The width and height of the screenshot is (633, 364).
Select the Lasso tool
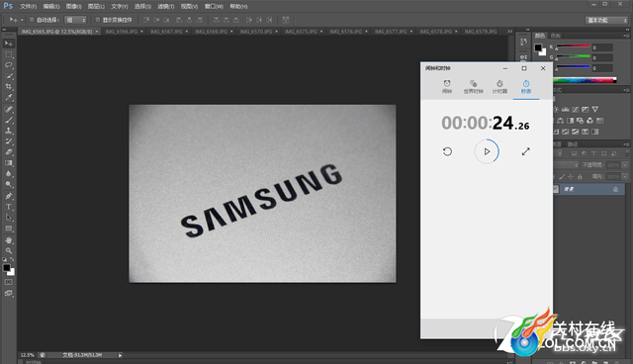[x=9, y=65]
